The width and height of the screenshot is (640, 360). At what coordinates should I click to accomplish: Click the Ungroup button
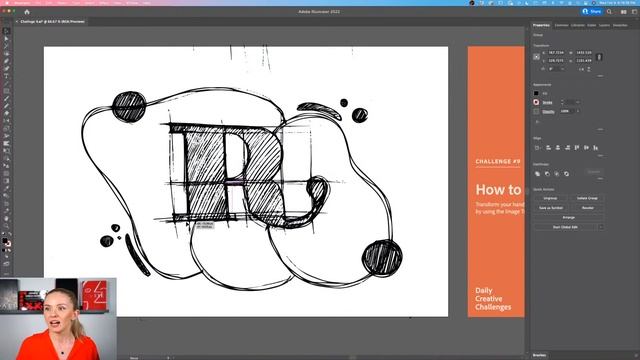tap(550, 198)
